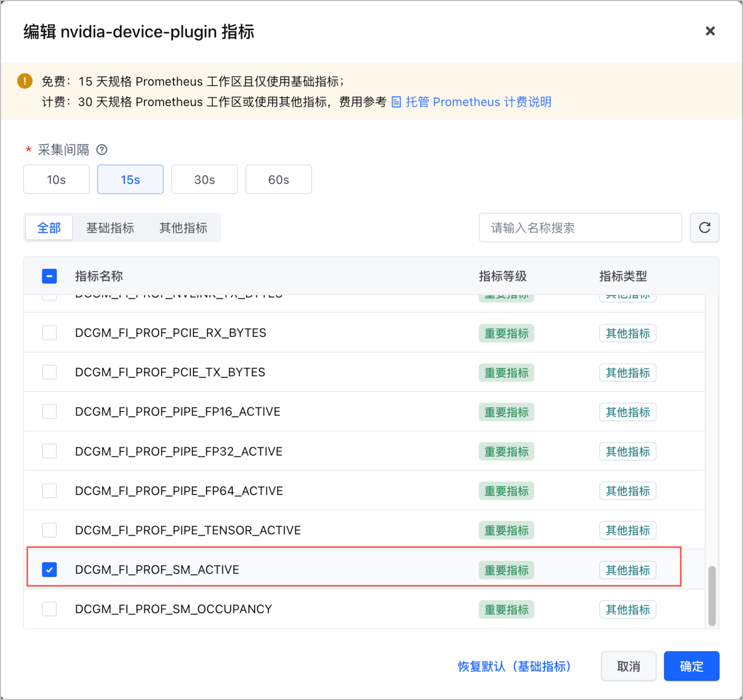
Task: Click the 指标类型 column header
Action: 623,276
